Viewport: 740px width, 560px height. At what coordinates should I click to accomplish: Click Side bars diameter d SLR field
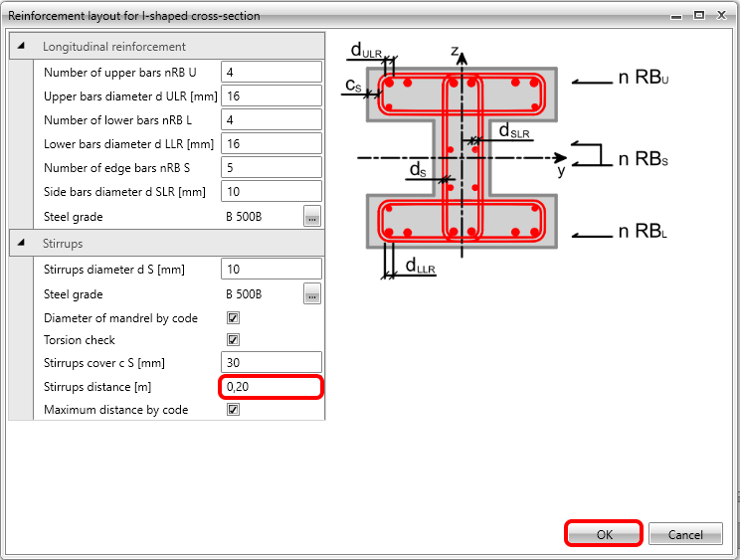pos(272,191)
